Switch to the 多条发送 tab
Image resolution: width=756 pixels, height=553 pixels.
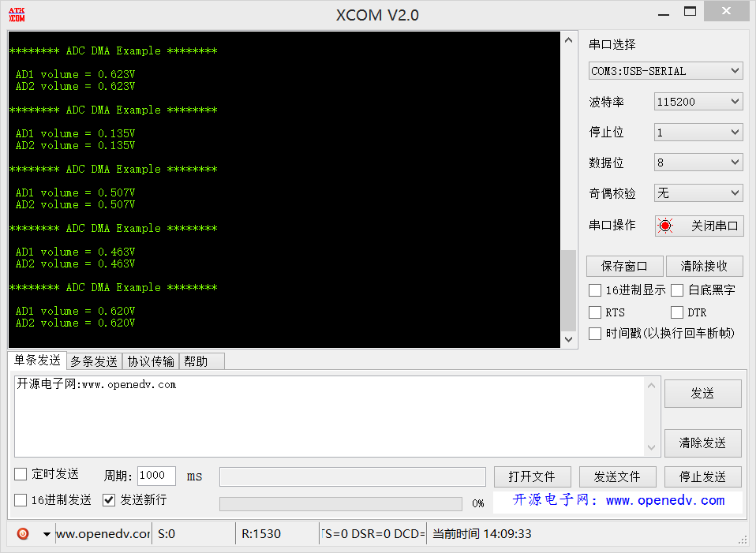click(94, 361)
